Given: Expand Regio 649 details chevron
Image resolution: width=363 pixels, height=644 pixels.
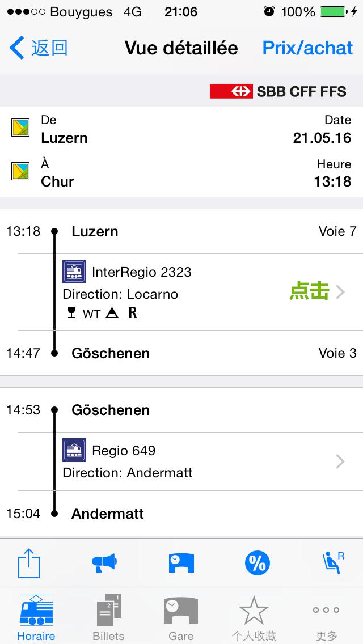Looking at the screenshot, I should pyautogui.click(x=340, y=462).
